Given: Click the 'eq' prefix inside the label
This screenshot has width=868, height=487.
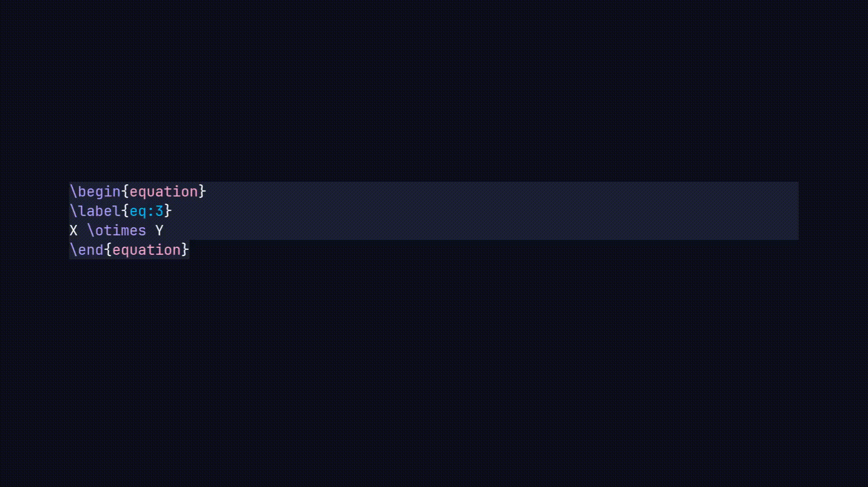Looking at the screenshot, I should [138, 211].
